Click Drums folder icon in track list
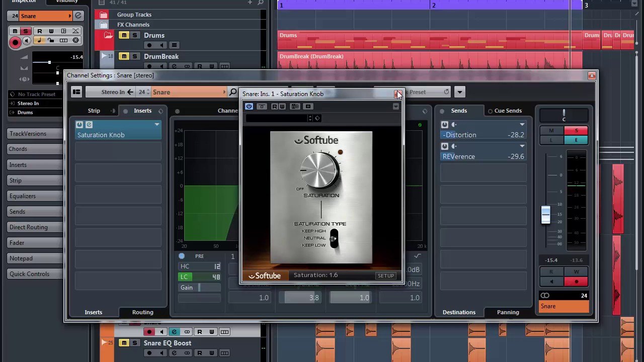Viewport: 644px width, 362px height. coord(108,35)
